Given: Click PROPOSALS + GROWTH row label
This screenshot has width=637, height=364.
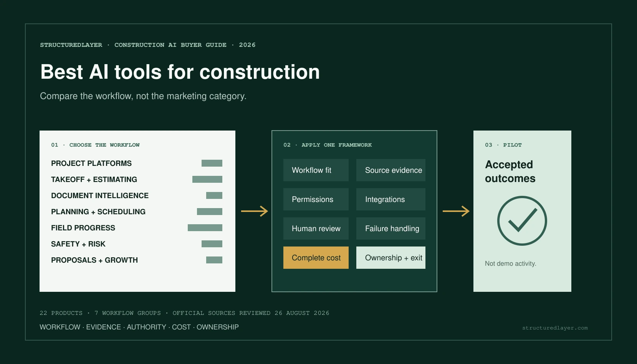Looking at the screenshot, I should (x=94, y=260).
